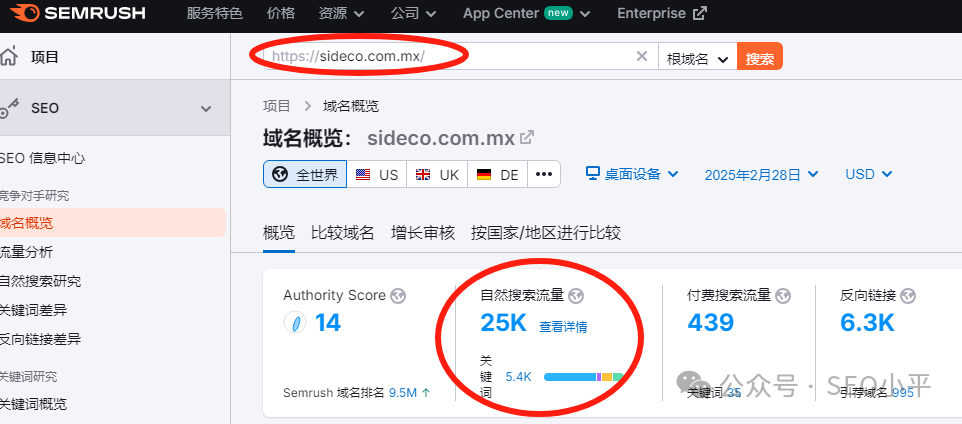The image size is (962, 424).
Task: Open 自然搜索研究 in sidebar
Action: (40, 282)
